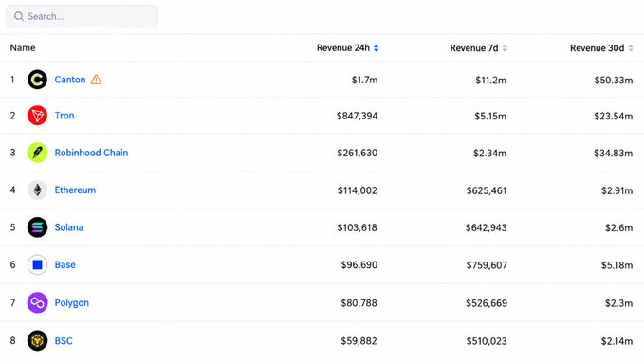Select Base 24h revenue $96,690
644x362 pixels.
click(359, 265)
